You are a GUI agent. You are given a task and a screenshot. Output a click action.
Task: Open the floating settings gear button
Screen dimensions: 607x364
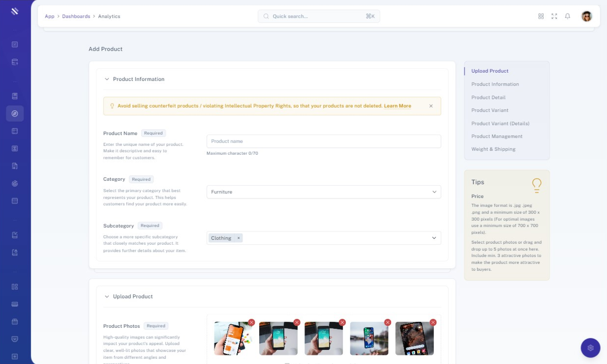[x=590, y=348]
